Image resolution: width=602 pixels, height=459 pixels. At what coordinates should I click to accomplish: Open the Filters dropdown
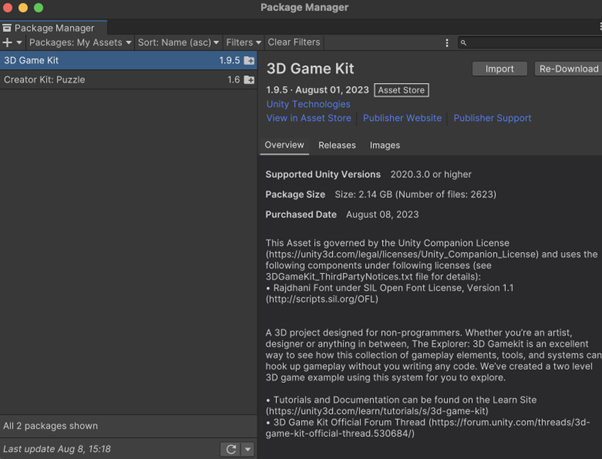coord(243,43)
